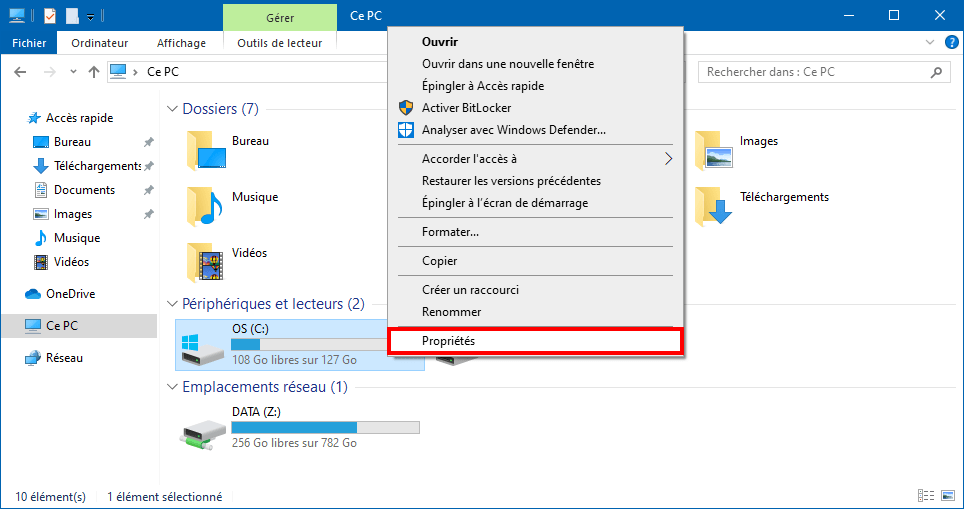Open Réseau in the navigation pane
This screenshot has width=964, height=509.
[x=64, y=358]
